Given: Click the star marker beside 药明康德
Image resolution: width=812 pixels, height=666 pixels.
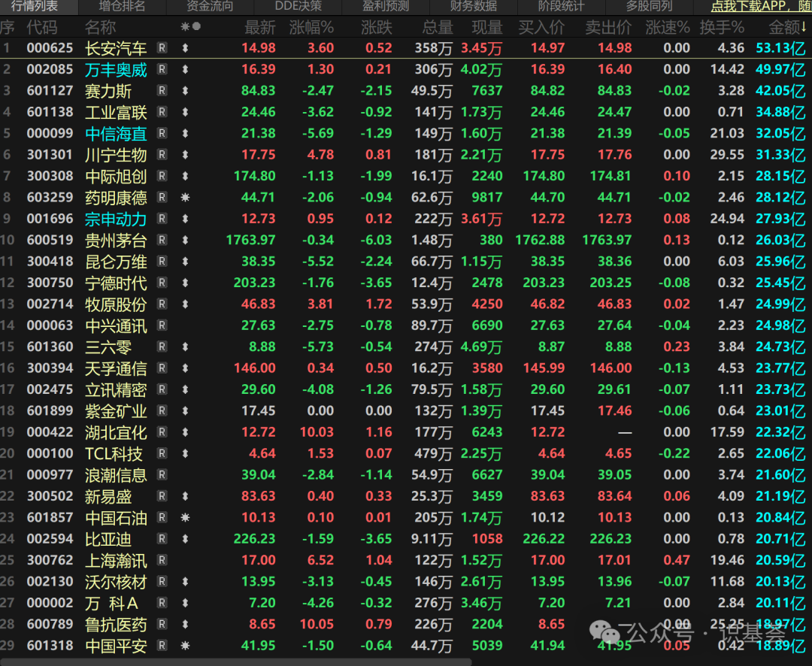Looking at the screenshot, I should pos(186,197).
